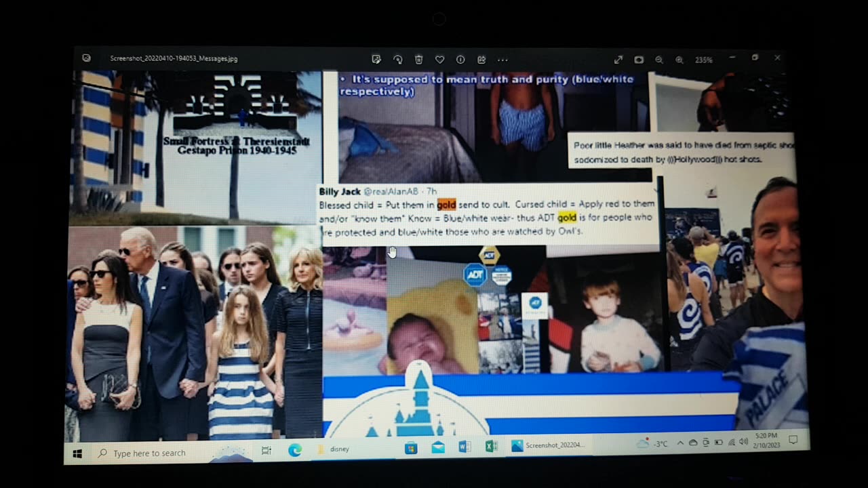Zoom out using the minus magnifier
The width and height of the screenshot is (868, 488).
coord(659,60)
